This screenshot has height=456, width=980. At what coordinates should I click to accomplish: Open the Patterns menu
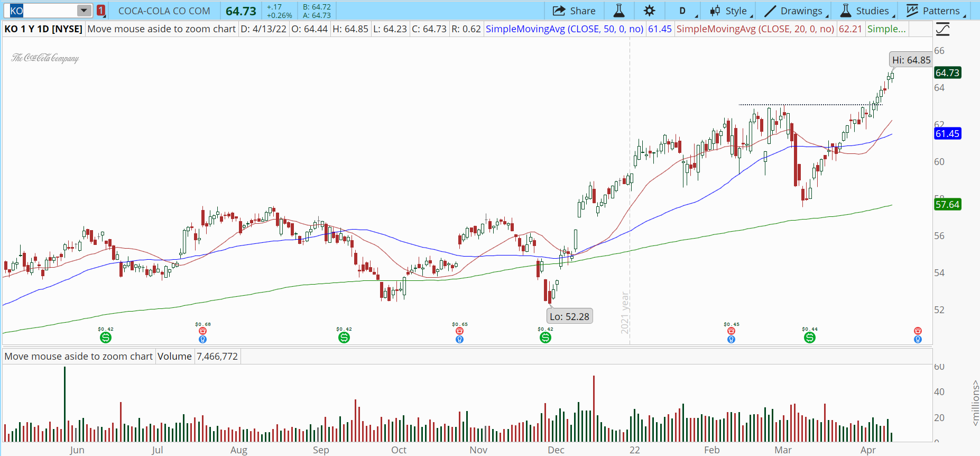coord(936,11)
